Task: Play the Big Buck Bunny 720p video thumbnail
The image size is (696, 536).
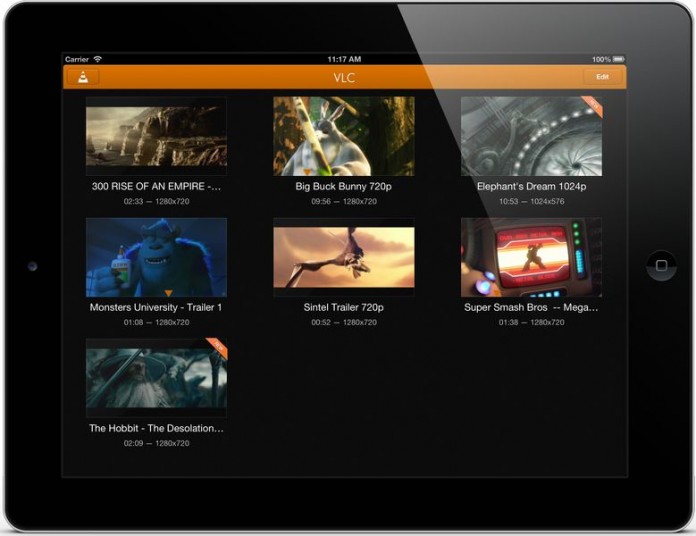Action: [x=343, y=135]
